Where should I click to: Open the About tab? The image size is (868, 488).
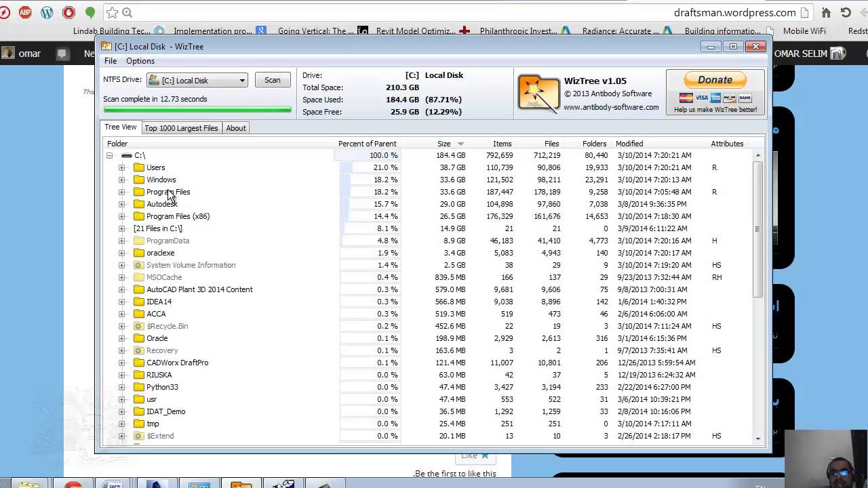click(236, 128)
